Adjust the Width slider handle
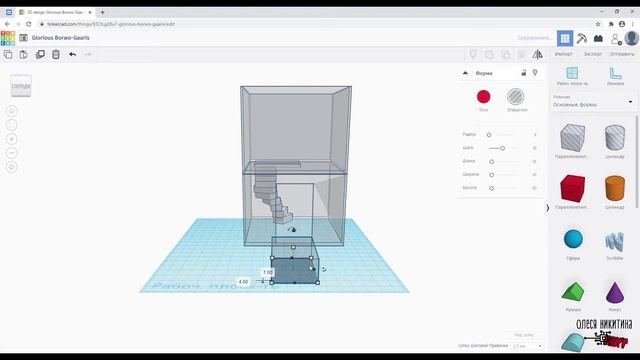The image size is (640, 360). pos(491,175)
